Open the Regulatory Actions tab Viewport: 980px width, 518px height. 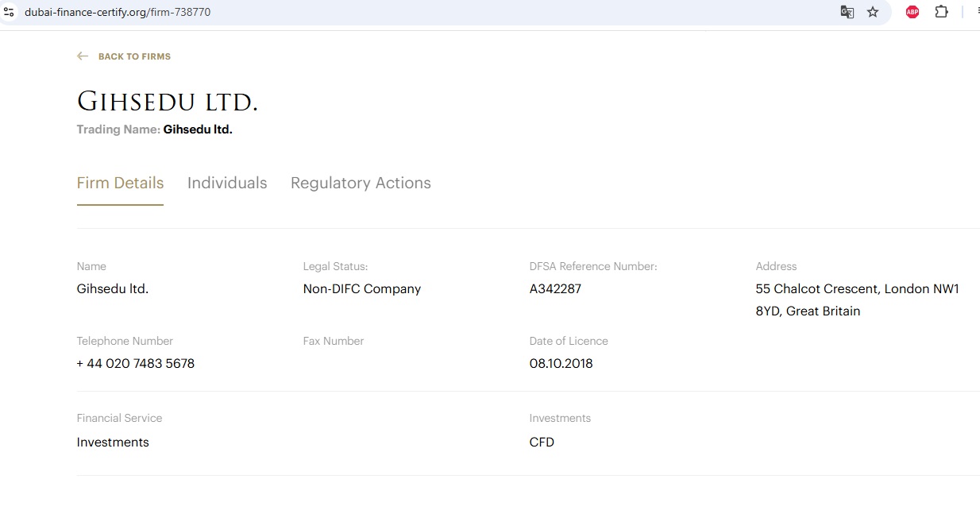pos(361,183)
